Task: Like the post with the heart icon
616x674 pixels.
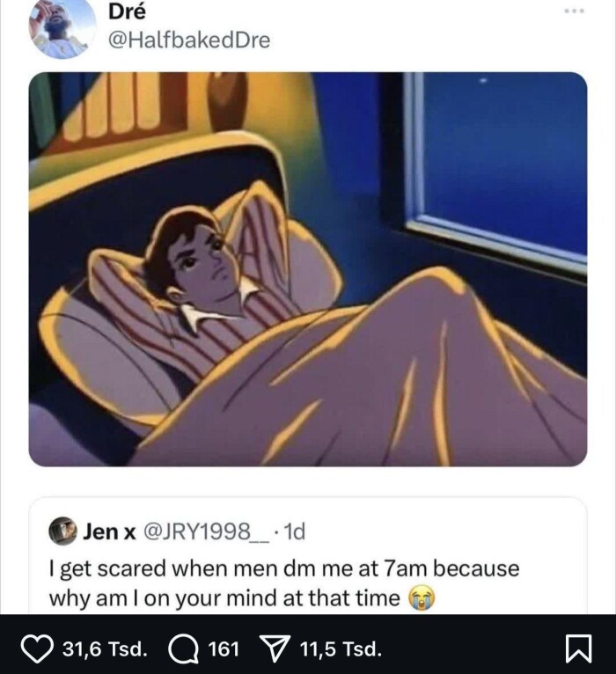Action: [x=37, y=649]
